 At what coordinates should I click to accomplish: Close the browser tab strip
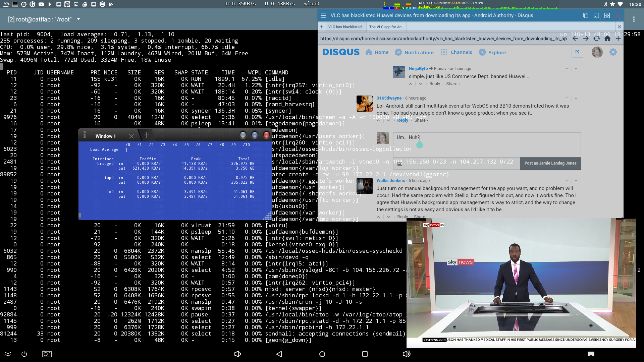pos(620,27)
